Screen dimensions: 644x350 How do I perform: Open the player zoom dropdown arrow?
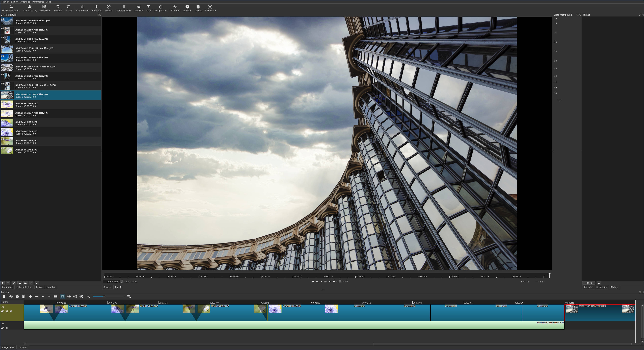[337, 281]
